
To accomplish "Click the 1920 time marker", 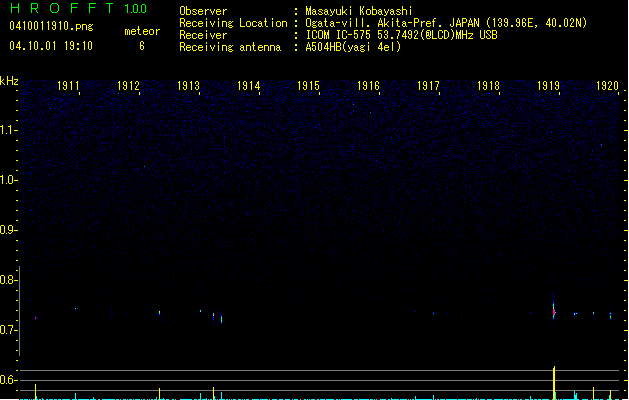I will [x=607, y=86].
